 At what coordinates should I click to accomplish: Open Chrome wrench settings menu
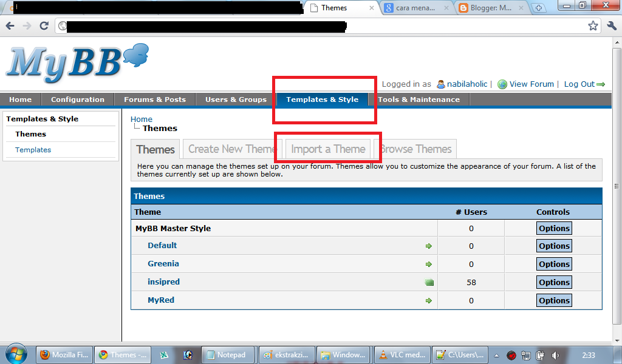[x=612, y=26]
